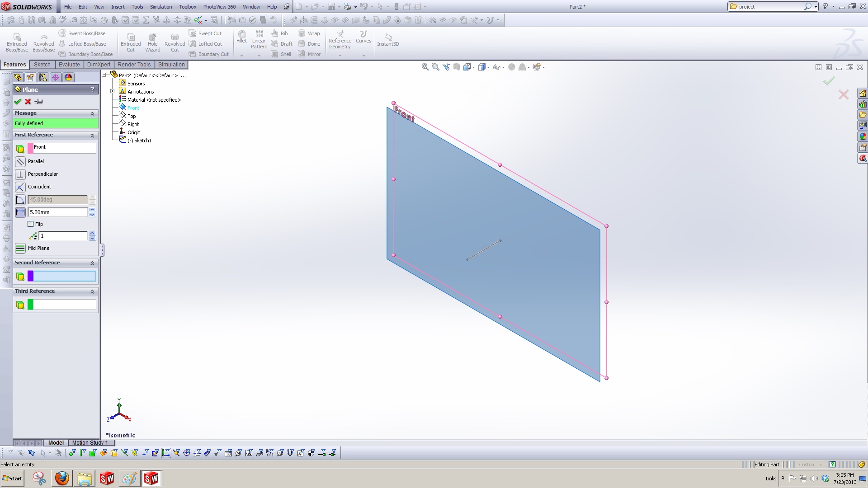868x488 pixels.
Task: Click Extruded Boss/Base tool
Action: tap(17, 42)
